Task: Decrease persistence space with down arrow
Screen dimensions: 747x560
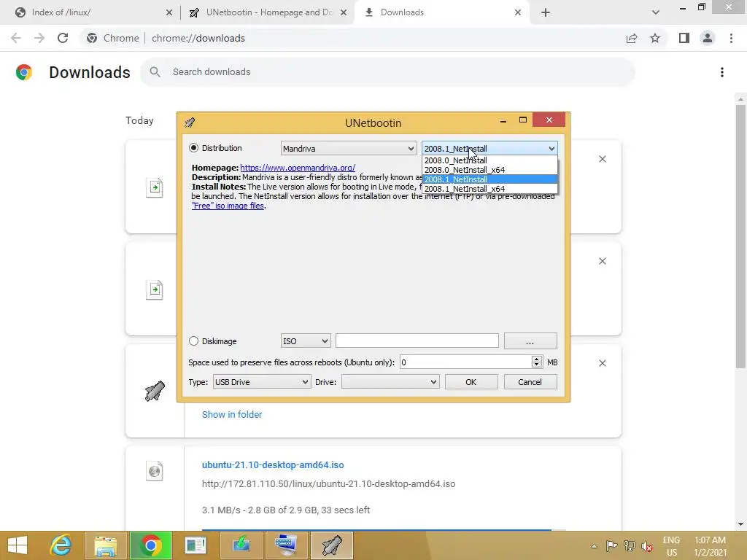Action: point(537,366)
